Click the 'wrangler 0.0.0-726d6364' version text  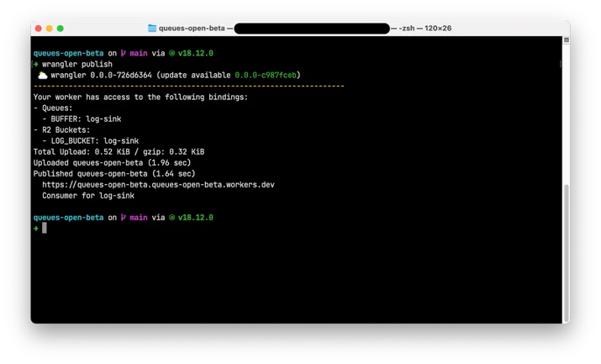tap(101, 75)
